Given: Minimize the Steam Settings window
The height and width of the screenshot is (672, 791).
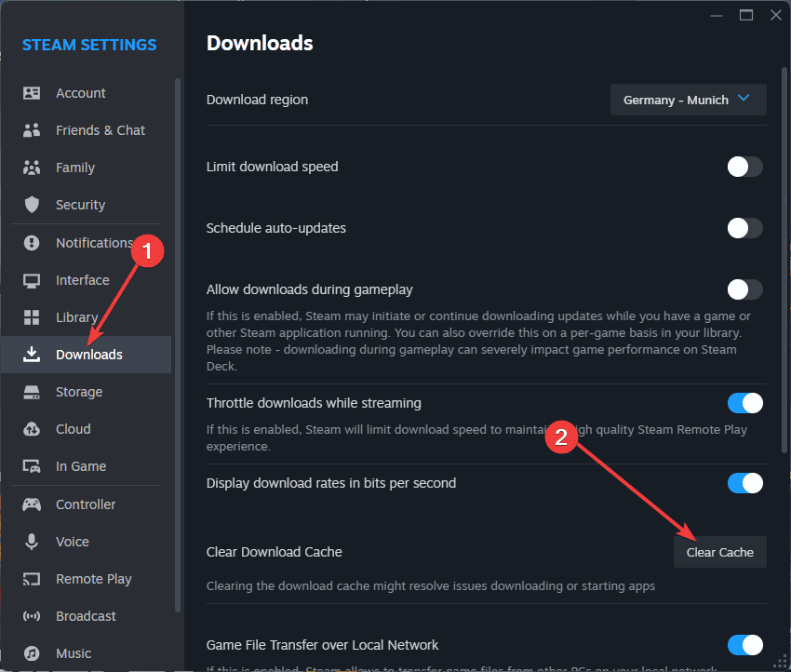Looking at the screenshot, I should click(x=717, y=16).
